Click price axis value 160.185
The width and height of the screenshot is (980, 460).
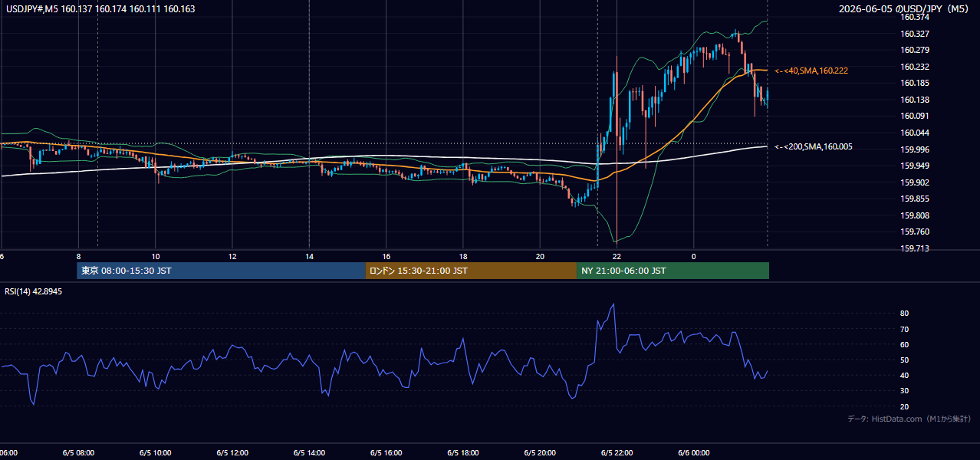(x=915, y=83)
